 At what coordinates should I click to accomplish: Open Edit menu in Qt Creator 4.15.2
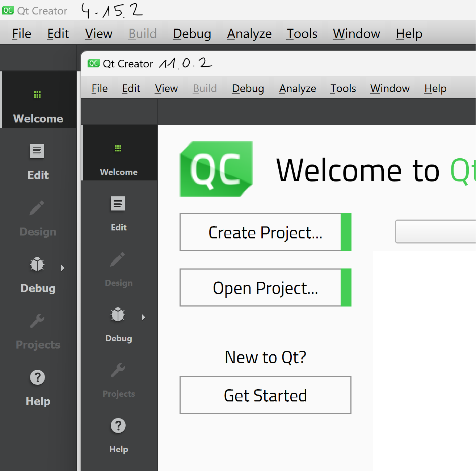[x=58, y=34]
